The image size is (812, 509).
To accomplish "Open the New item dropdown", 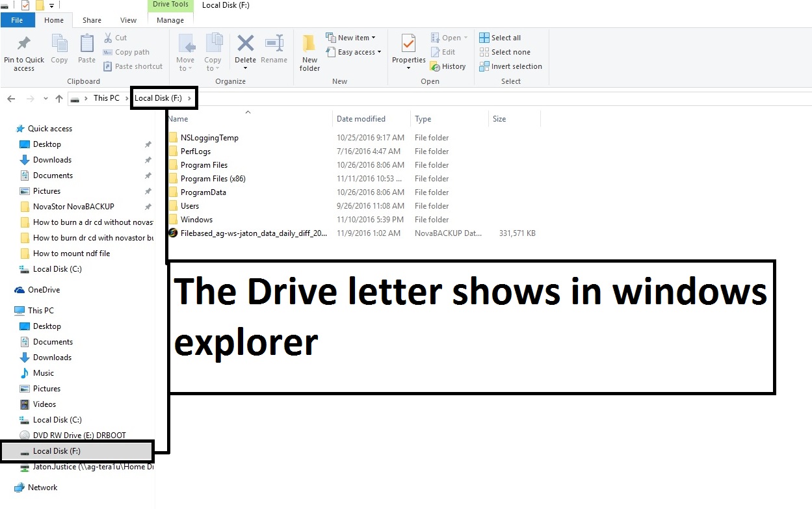I will click(350, 38).
